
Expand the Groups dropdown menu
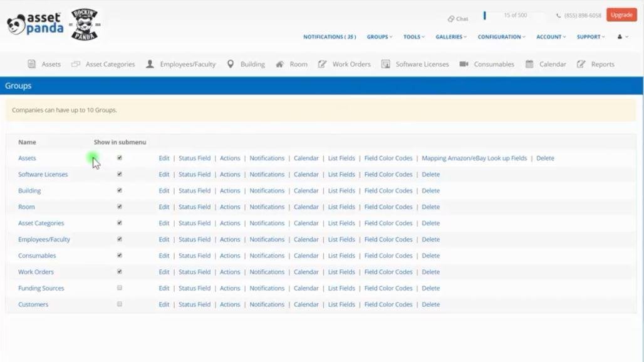379,37
